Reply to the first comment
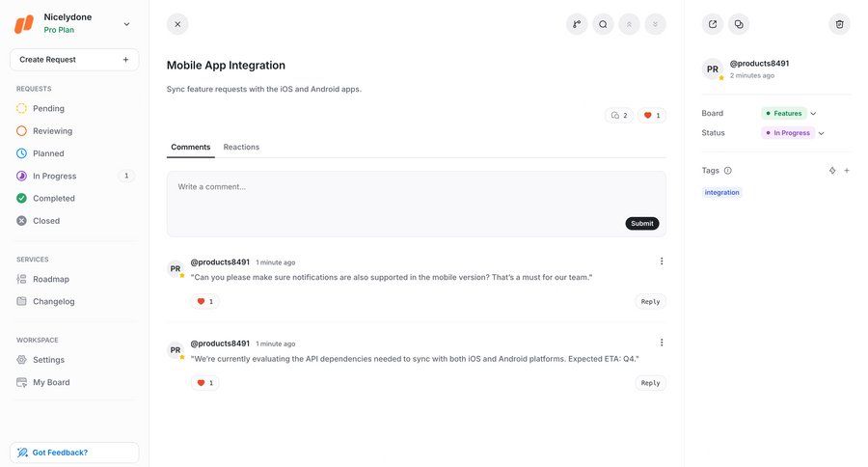The height and width of the screenshot is (467, 868). (650, 302)
